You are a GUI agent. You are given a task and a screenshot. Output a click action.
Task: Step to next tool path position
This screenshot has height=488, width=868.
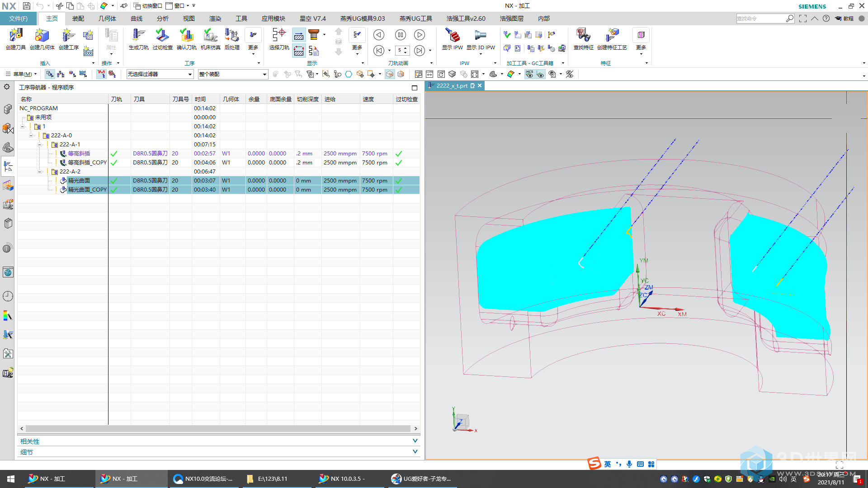click(x=420, y=51)
